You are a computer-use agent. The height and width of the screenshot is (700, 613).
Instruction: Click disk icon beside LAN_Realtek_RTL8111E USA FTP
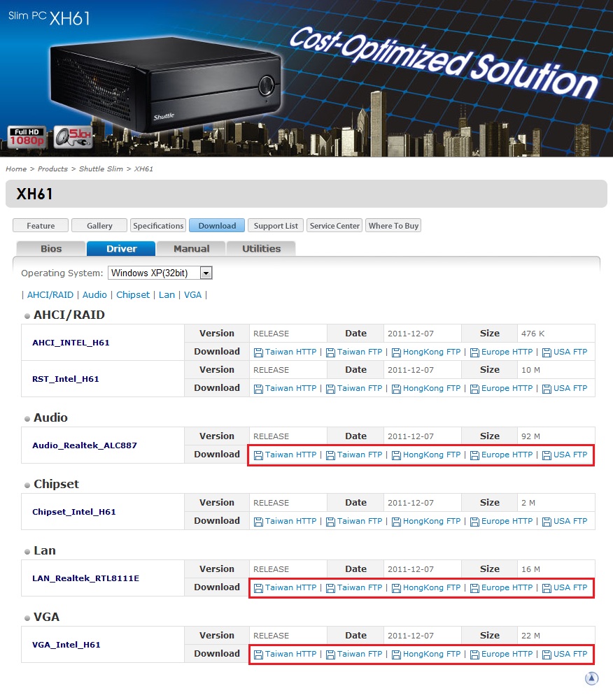(x=547, y=588)
